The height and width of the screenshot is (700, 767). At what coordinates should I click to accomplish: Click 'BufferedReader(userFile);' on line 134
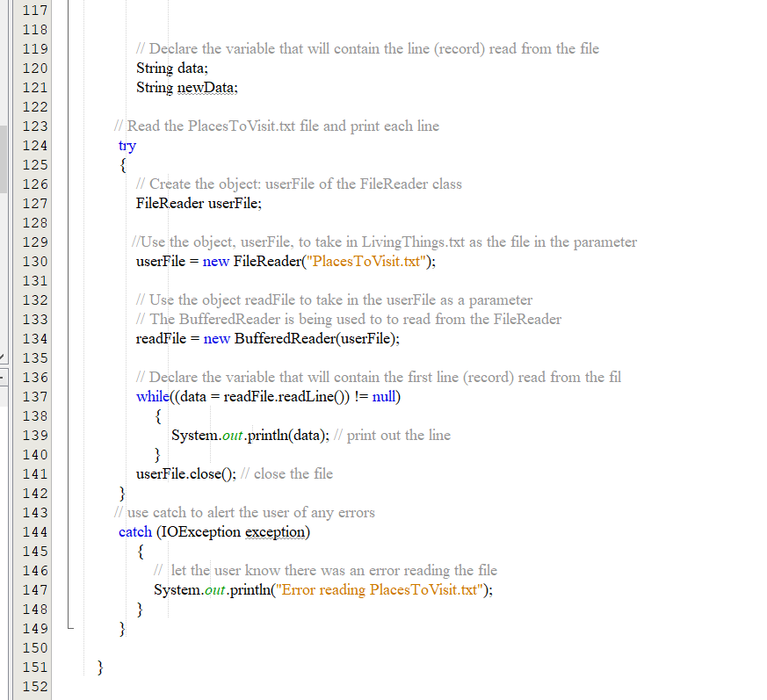pyautogui.click(x=317, y=339)
